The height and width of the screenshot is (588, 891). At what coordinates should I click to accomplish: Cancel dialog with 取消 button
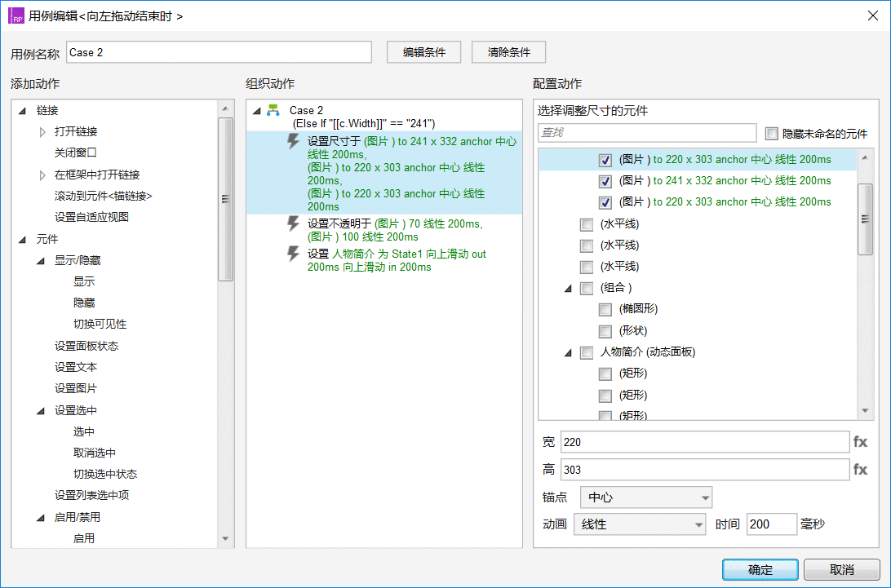coord(841,570)
